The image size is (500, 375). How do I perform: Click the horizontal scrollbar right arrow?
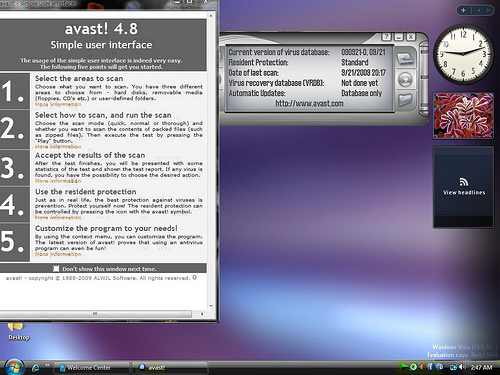pos(202,314)
